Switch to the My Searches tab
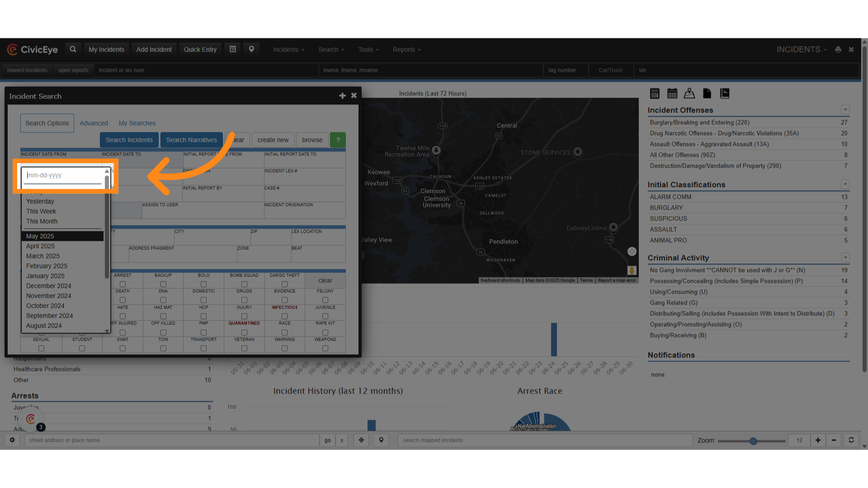 click(x=137, y=123)
